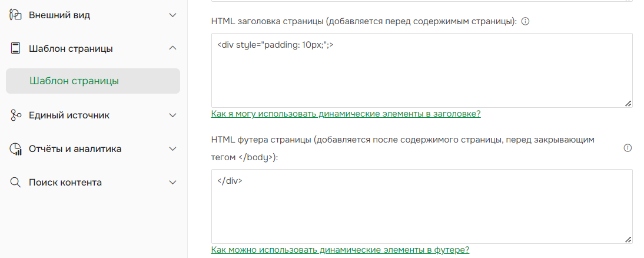
Task: Click info icon beside HTML заголовка страницы
Action: pos(526,21)
